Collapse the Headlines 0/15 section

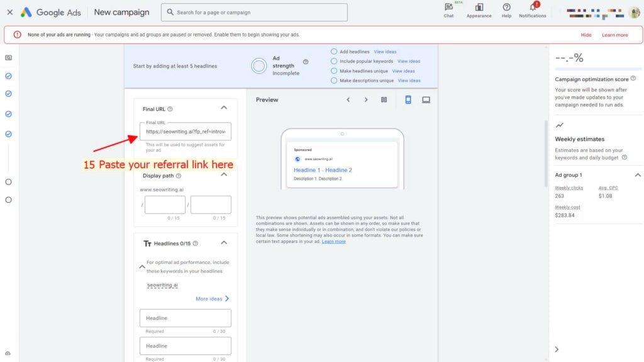pos(224,243)
